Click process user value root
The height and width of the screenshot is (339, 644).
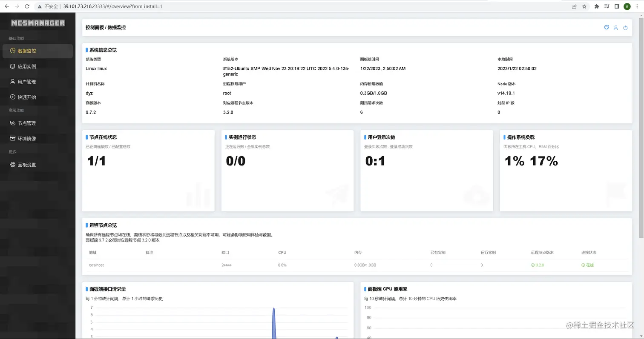(227, 93)
